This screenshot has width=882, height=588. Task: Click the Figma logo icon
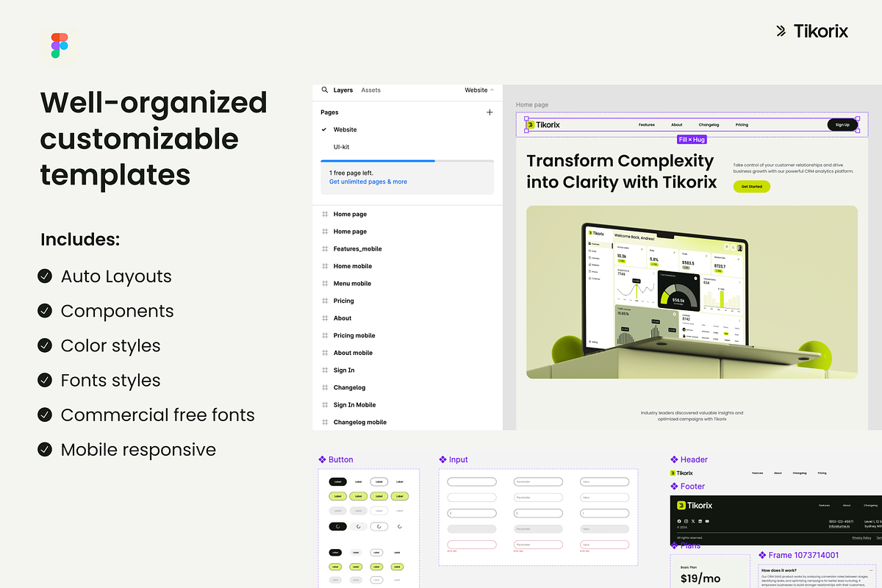coord(60,45)
